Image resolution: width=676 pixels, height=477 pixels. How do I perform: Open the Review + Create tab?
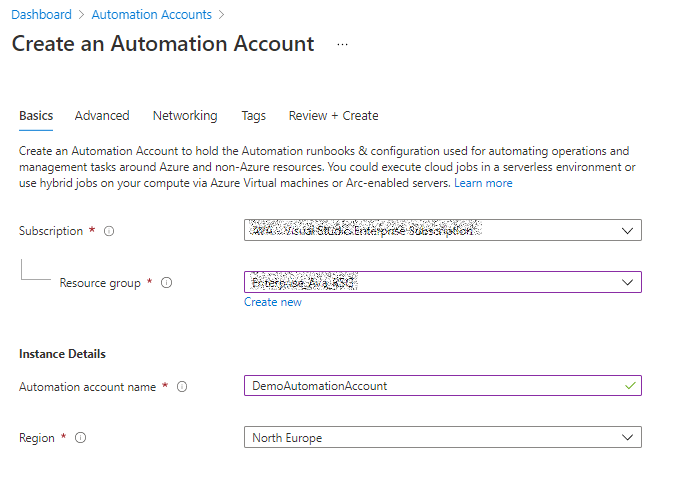pos(333,116)
